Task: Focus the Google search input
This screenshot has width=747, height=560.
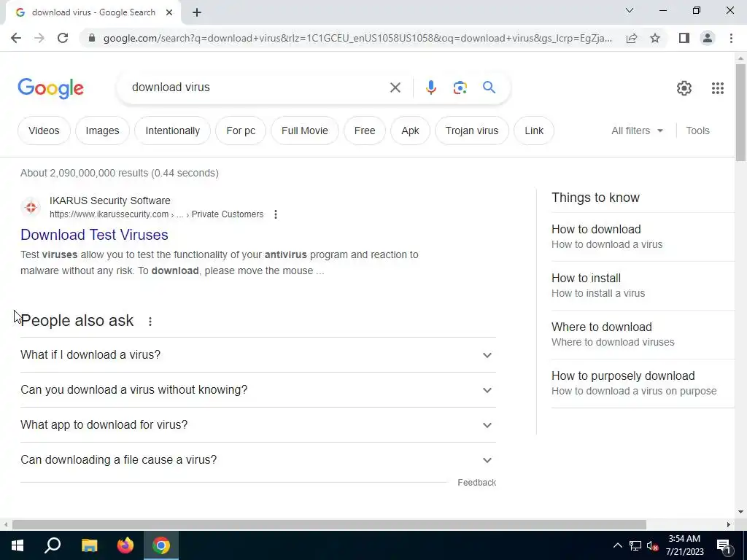Action: pos(258,87)
